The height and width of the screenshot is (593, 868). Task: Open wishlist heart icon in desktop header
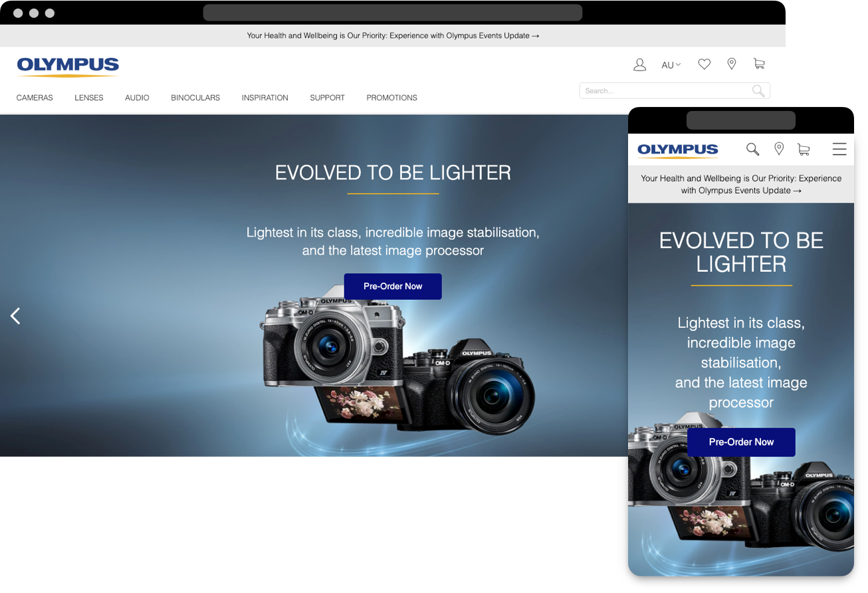click(705, 64)
